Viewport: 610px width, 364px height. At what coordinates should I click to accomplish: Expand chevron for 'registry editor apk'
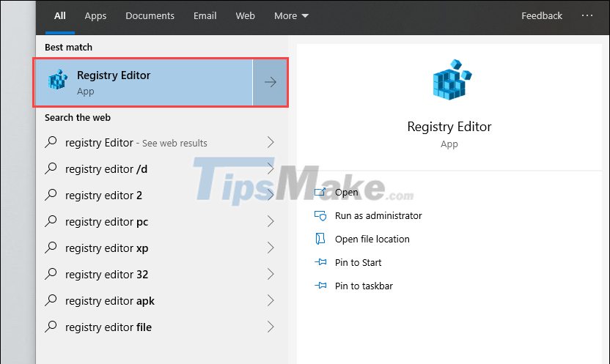click(271, 301)
